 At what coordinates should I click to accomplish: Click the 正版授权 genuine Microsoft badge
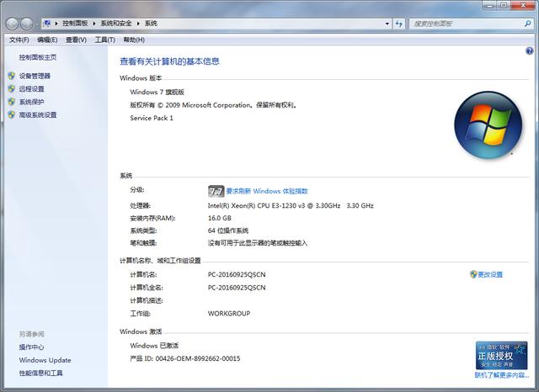pos(501,354)
